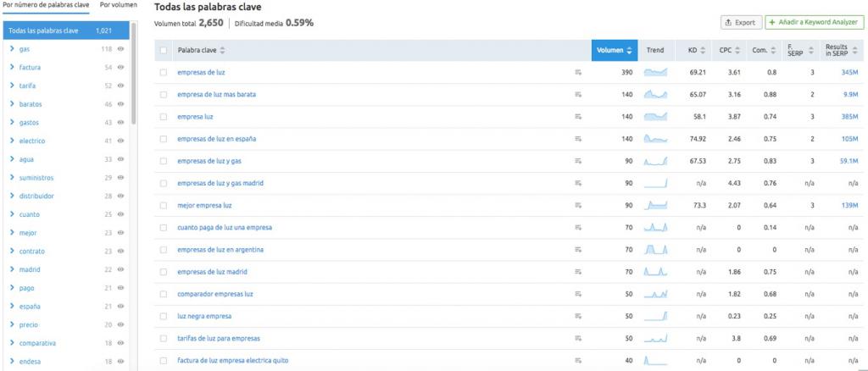Toggle eye icon for 'factura' group

point(120,68)
